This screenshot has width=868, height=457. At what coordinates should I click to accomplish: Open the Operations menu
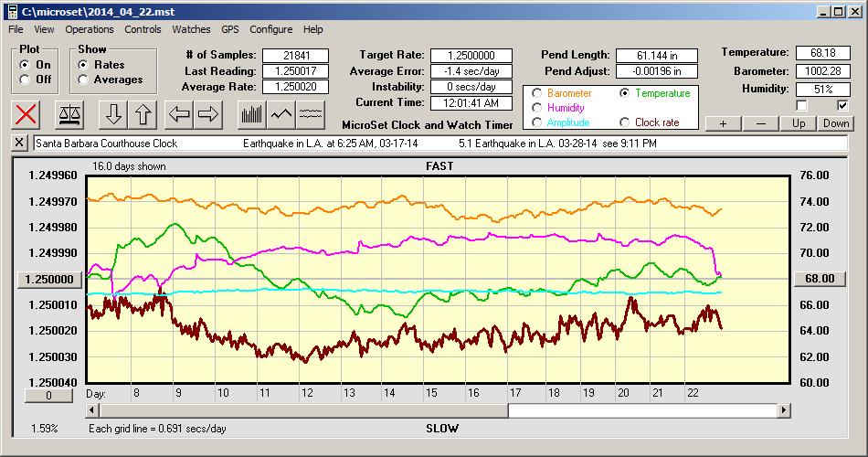tap(90, 29)
